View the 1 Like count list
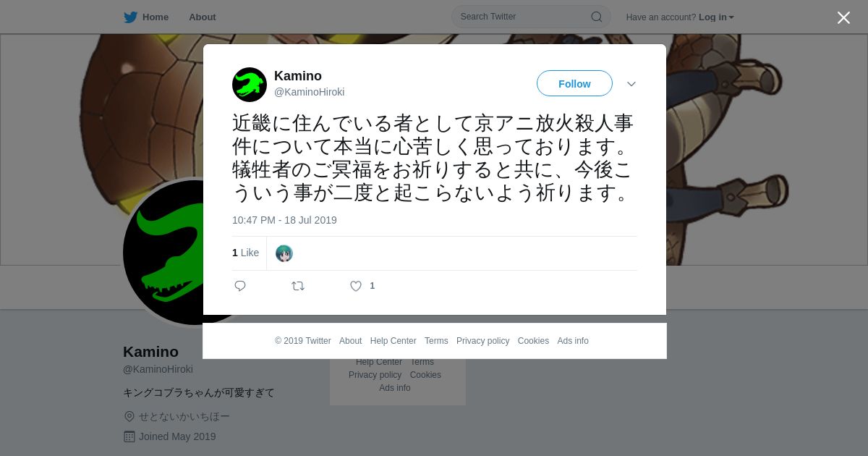The width and height of the screenshot is (868, 456). [x=245, y=253]
